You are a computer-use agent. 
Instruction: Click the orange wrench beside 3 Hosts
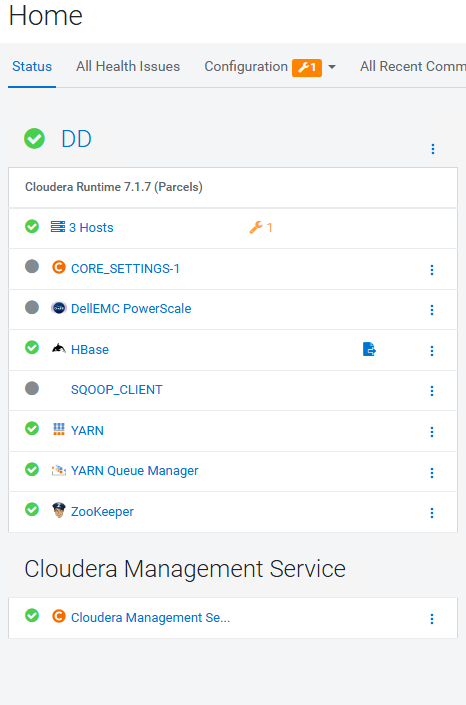pos(256,228)
